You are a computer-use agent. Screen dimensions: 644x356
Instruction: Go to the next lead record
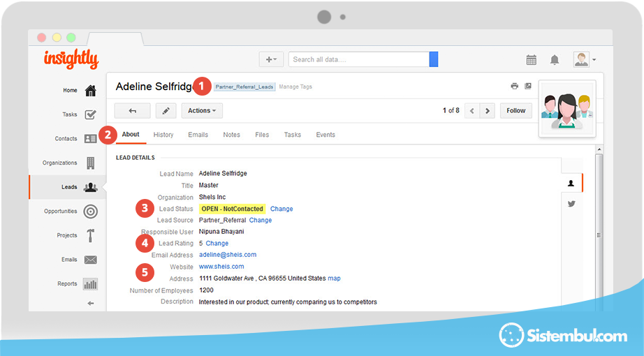tap(487, 111)
